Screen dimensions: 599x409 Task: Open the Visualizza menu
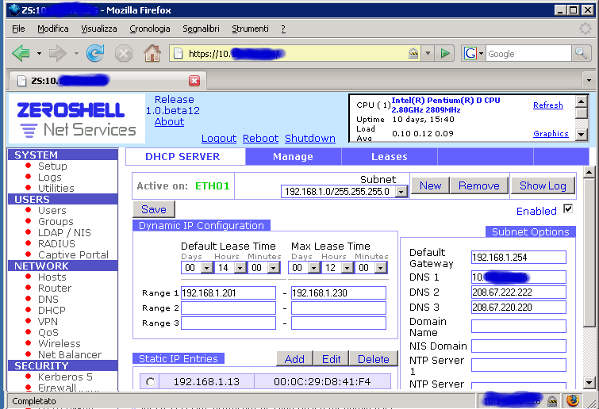pos(99,29)
